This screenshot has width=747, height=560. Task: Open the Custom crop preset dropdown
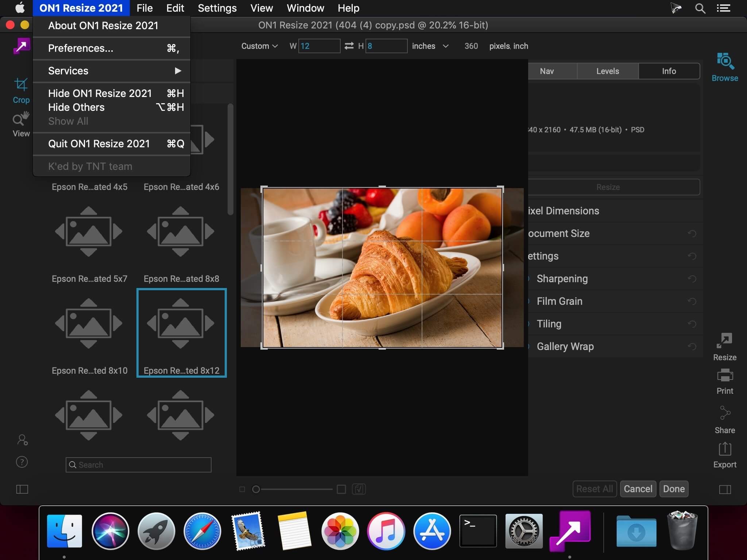(x=259, y=46)
